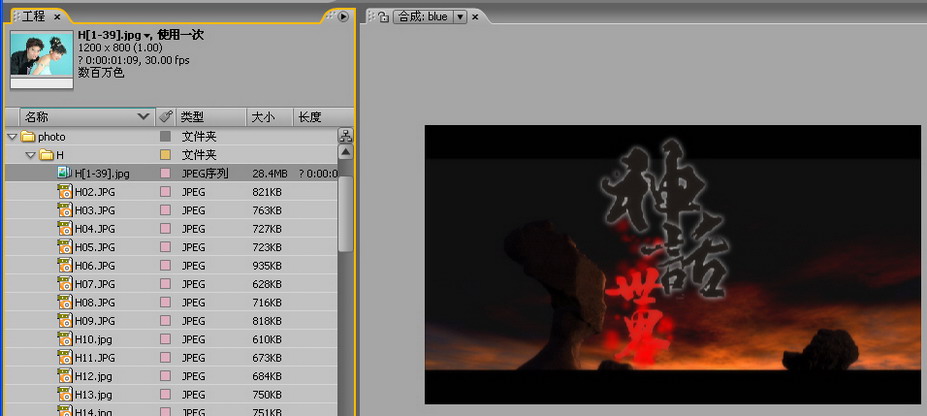
Task: Select the H02.JPG file name
Action: (95, 192)
